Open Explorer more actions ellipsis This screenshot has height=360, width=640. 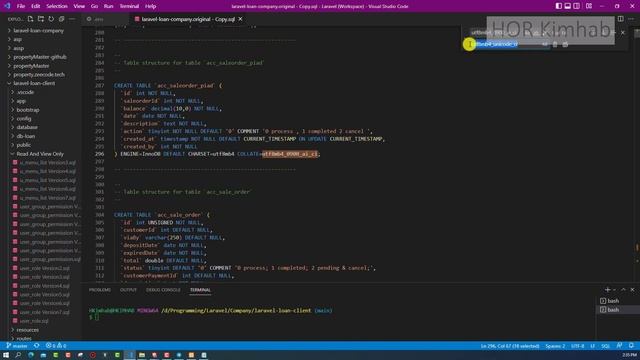(x=72, y=19)
